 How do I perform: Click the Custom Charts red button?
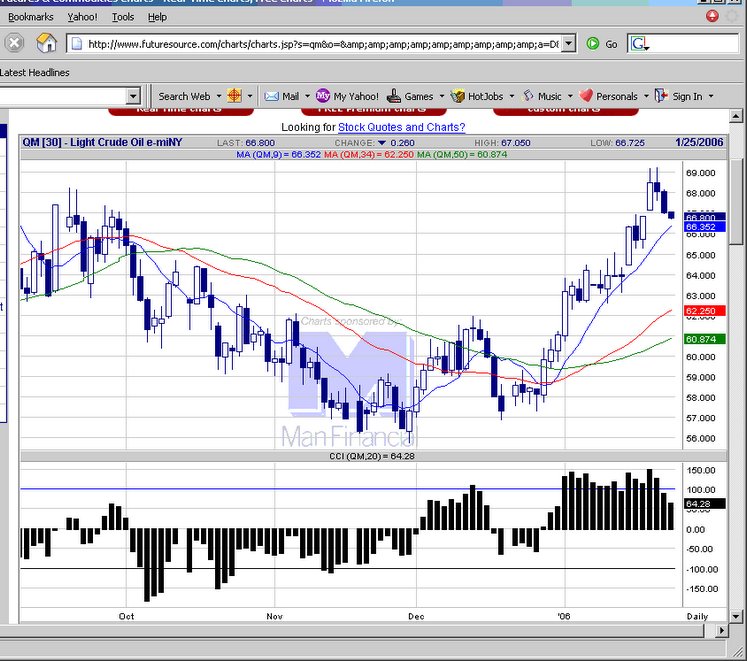(x=565, y=110)
